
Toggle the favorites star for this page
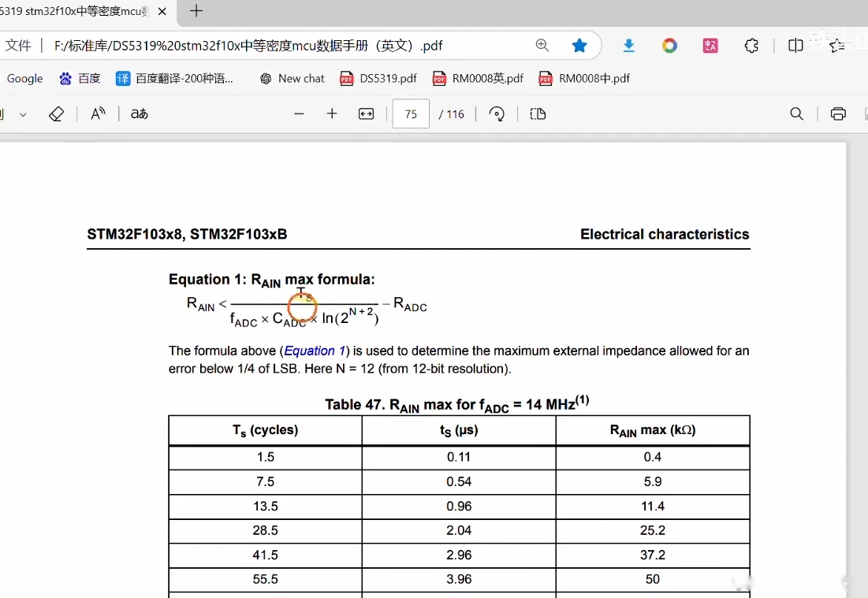click(x=579, y=46)
